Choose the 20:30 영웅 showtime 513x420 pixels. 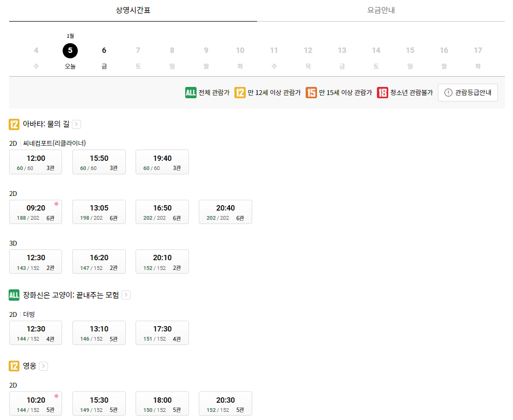[225, 403]
